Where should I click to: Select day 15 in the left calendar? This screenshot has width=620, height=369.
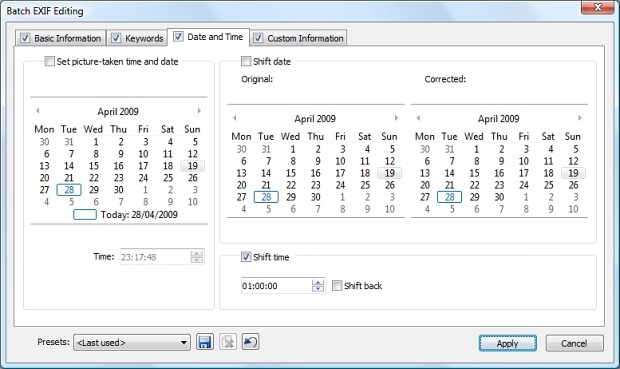94,166
